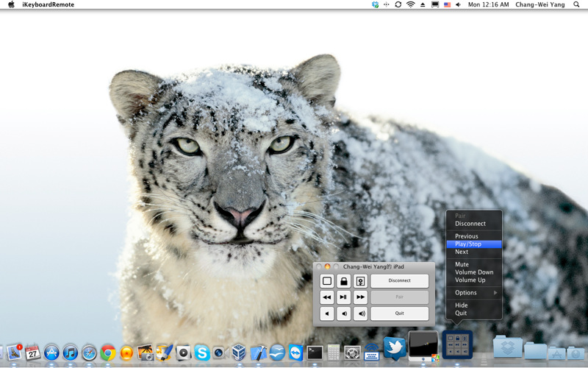Screen dimensions: 588x368
Task: Click the grayed-out Pair button in remote window
Action: [399, 297]
